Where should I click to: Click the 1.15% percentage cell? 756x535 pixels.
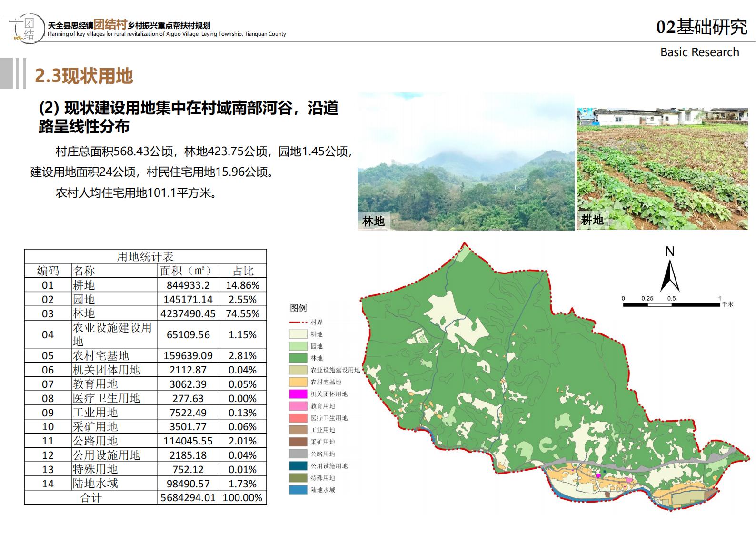pyautogui.click(x=243, y=334)
